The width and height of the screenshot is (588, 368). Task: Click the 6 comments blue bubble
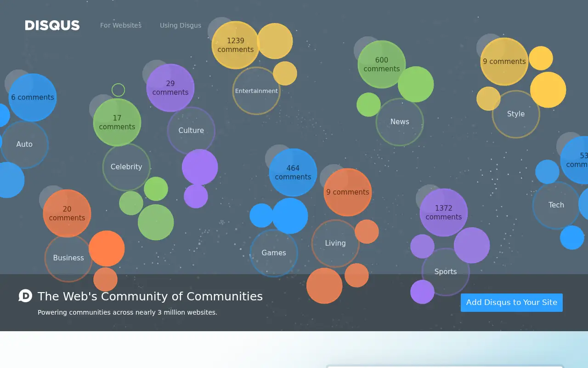pos(33,98)
